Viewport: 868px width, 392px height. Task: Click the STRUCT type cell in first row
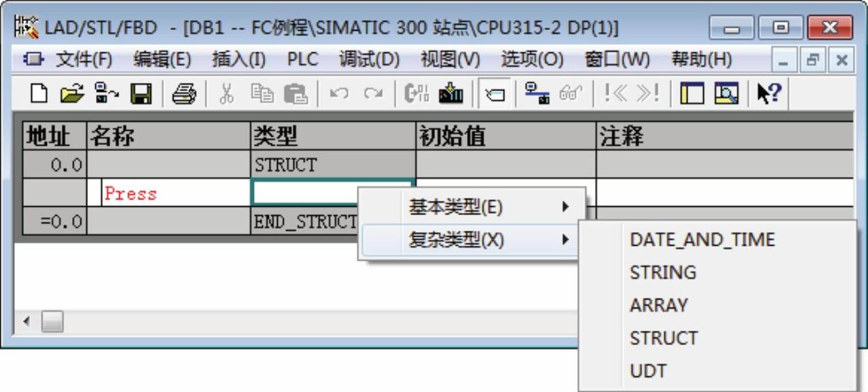coord(333,165)
